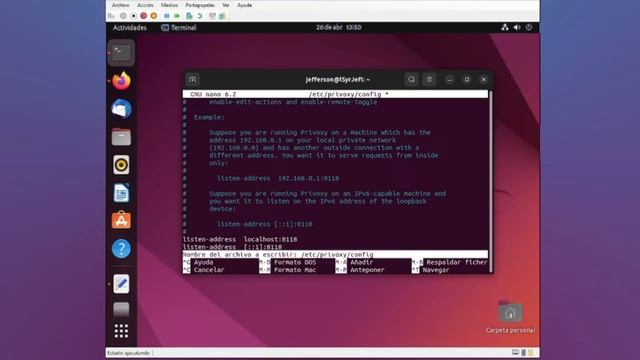This screenshot has width=640, height=360.
Task: Open Ubuntu Software from the dock
Action: 121,220
